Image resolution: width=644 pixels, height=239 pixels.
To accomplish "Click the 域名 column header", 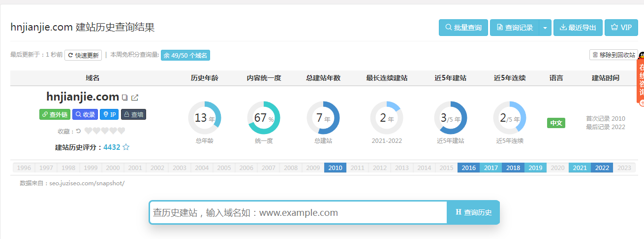I will [92, 78].
